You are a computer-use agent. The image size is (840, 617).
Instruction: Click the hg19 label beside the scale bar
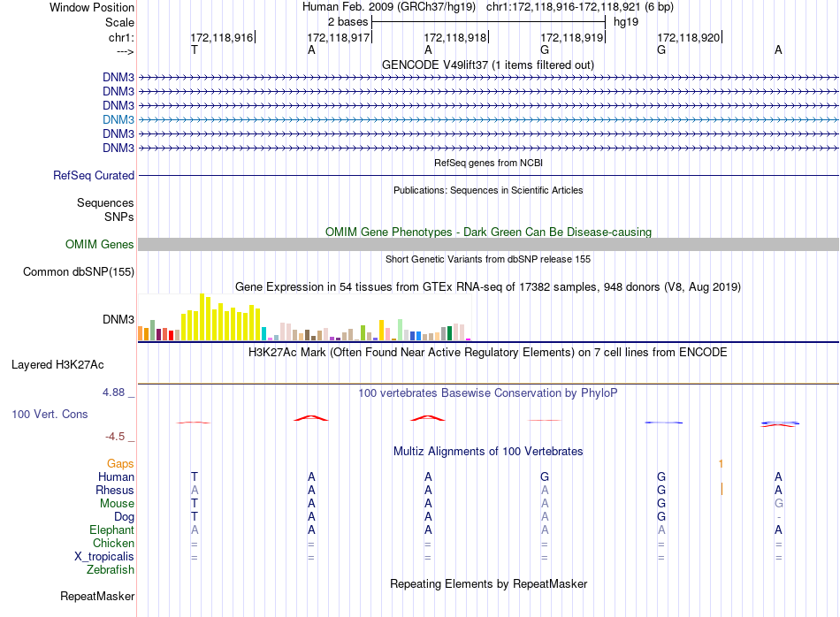(626, 22)
